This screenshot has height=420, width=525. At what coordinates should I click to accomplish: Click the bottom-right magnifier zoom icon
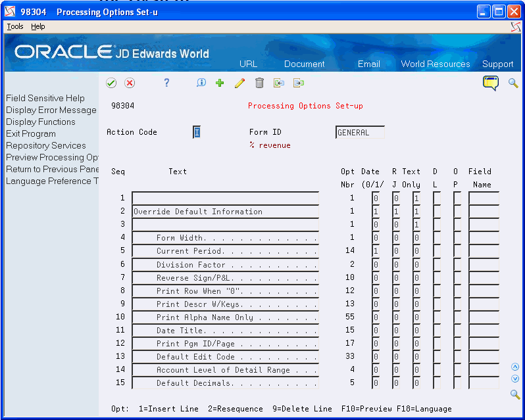coord(515,394)
